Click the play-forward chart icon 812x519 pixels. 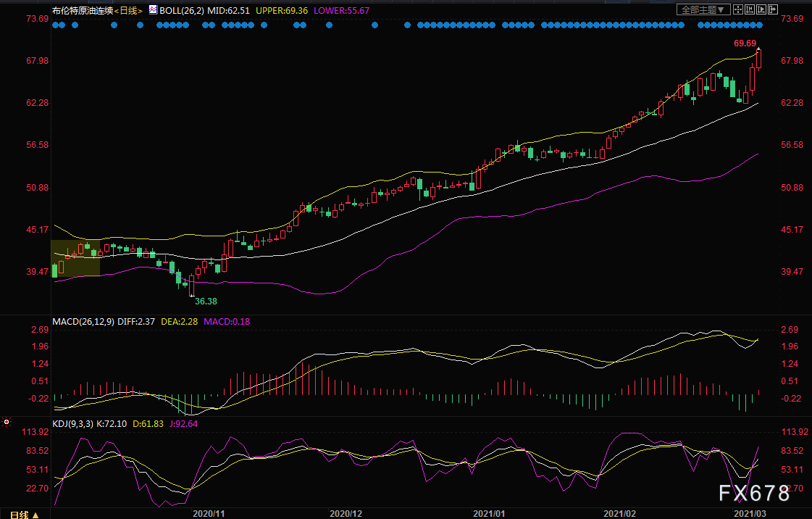click(x=761, y=10)
